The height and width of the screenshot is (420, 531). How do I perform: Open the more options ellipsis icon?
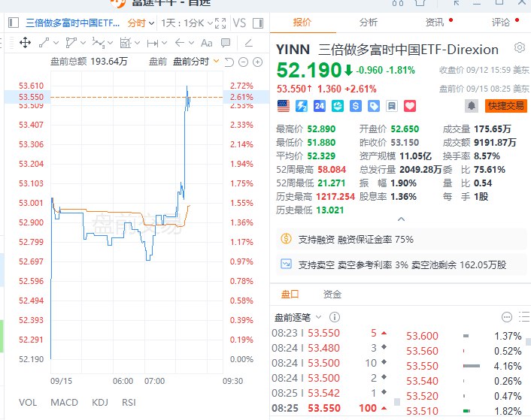[x=507, y=317]
